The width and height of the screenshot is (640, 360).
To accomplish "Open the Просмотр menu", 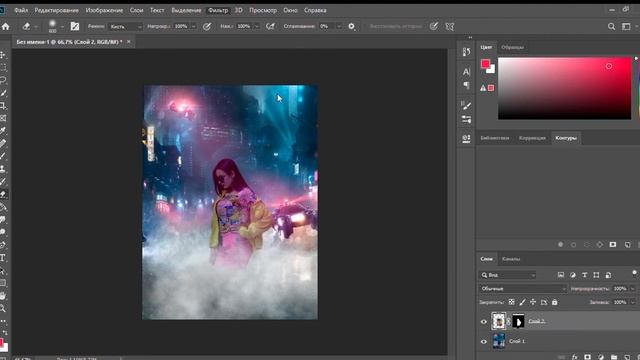I will click(263, 10).
